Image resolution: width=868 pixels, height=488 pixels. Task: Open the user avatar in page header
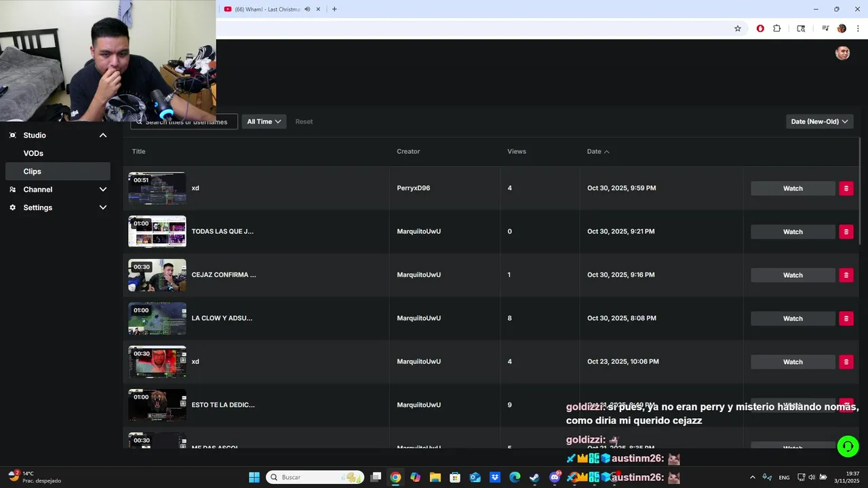click(842, 53)
